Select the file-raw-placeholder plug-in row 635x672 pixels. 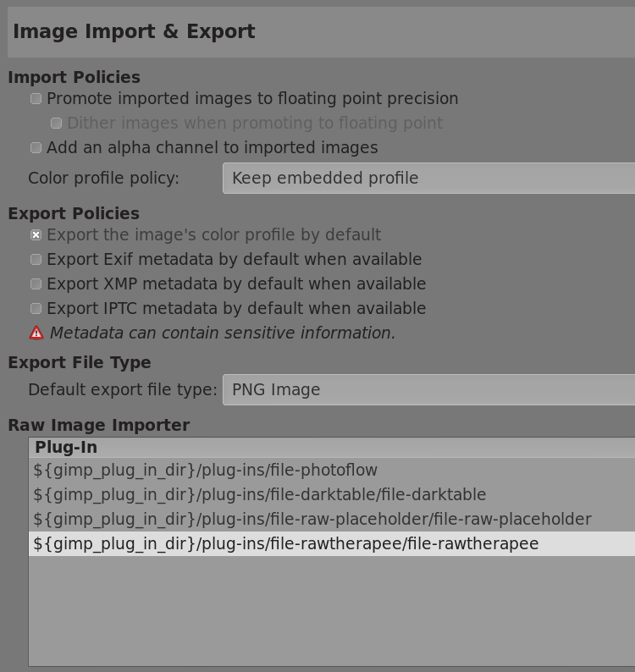coord(332,519)
